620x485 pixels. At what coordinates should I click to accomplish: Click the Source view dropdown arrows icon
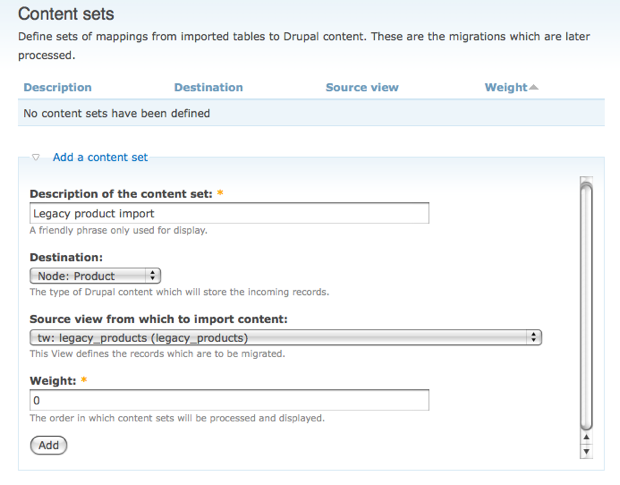(x=533, y=338)
